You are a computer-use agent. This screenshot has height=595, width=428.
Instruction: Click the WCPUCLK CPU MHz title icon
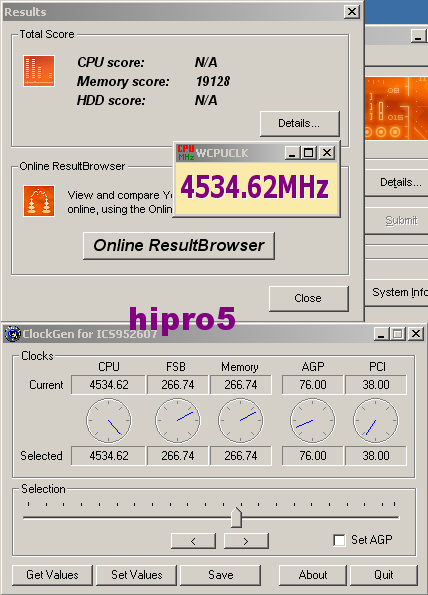click(x=186, y=153)
